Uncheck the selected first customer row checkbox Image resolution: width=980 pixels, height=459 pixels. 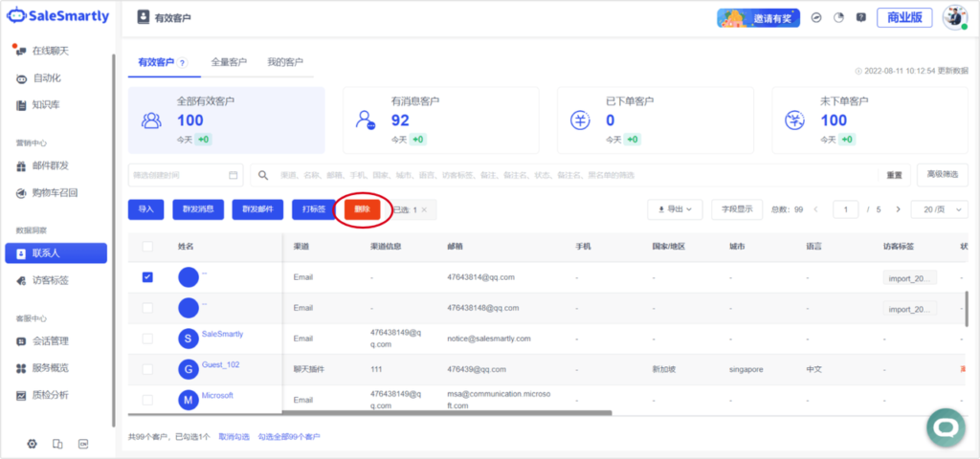(147, 277)
